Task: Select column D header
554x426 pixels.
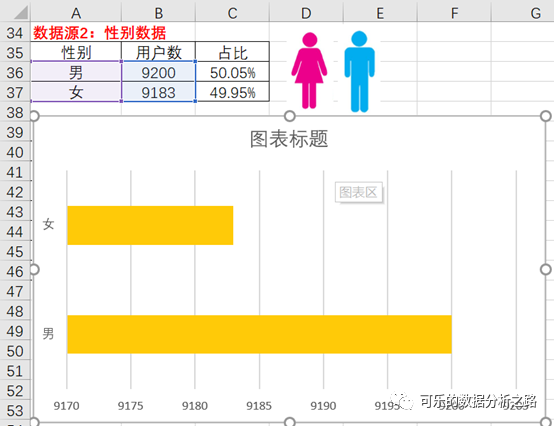Action: [306, 13]
